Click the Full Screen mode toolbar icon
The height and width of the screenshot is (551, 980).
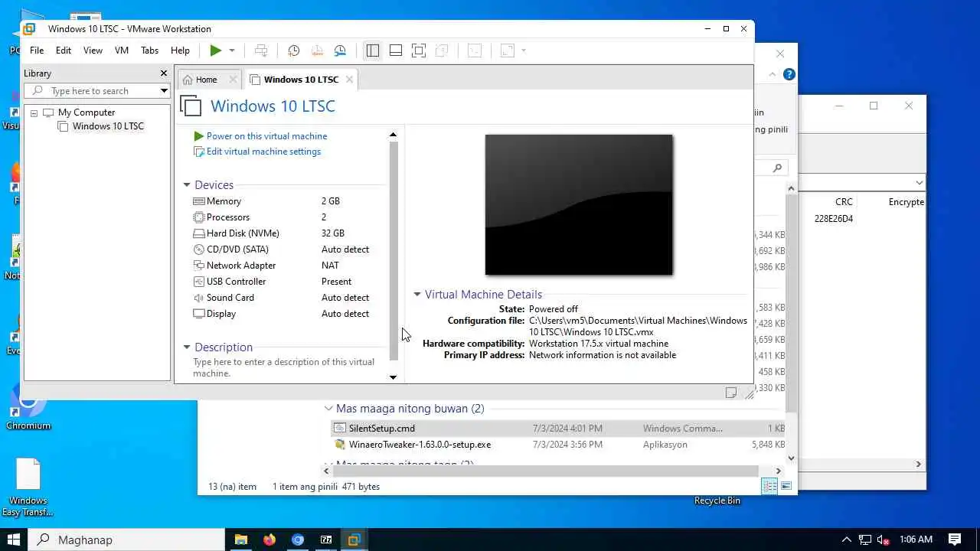pyautogui.click(x=419, y=51)
